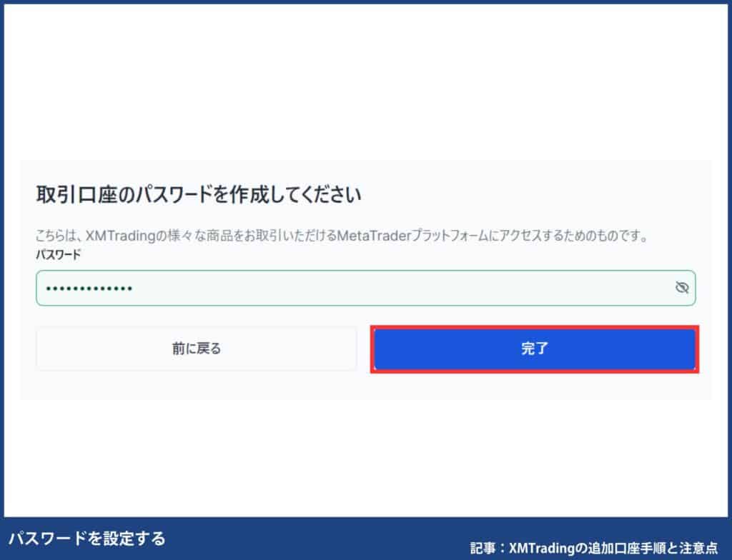Click the 前に戻る button
This screenshot has height=560, width=732.
click(197, 349)
